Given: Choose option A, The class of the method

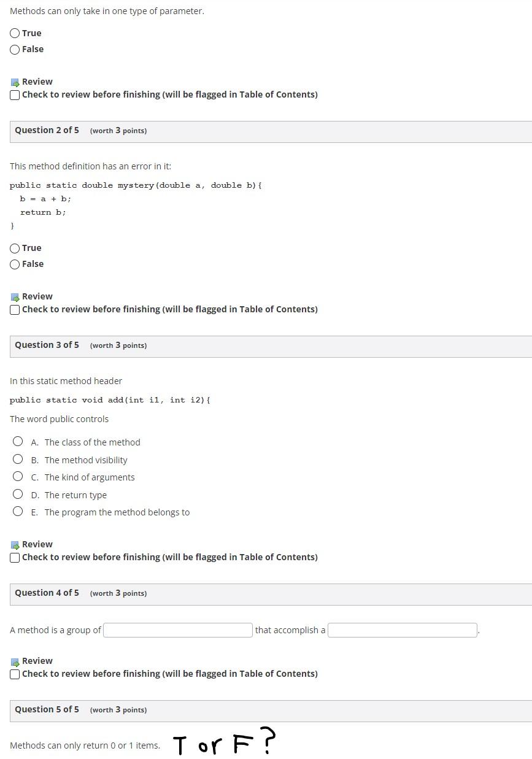Looking at the screenshot, I should coord(18,441).
